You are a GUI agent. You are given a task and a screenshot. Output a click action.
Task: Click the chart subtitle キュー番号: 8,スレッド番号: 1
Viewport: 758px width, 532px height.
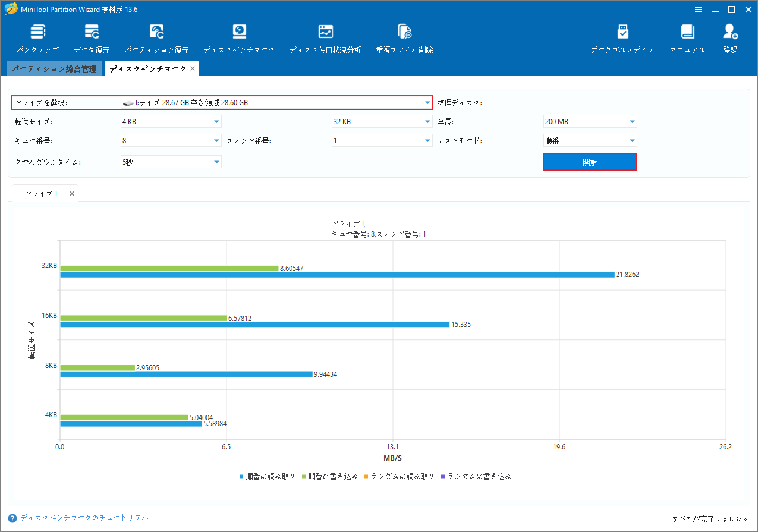point(379,234)
